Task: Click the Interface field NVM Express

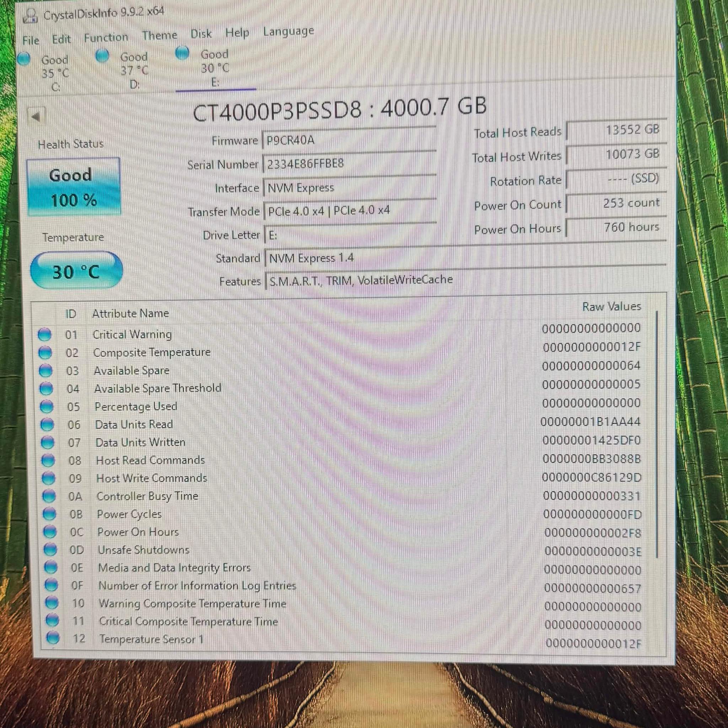Action: (350, 187)
